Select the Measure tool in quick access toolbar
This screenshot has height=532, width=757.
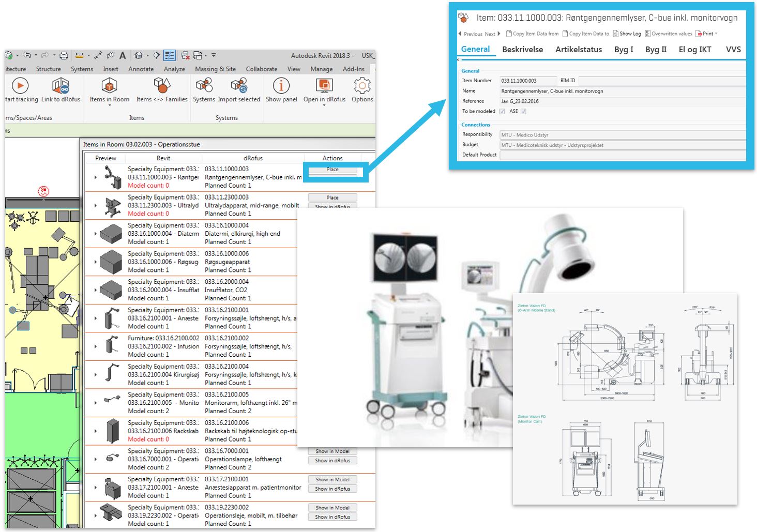tap(79, 55)
